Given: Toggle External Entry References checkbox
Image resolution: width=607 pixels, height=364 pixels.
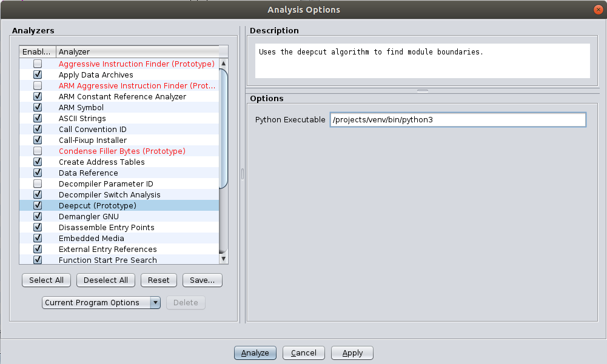Looking at the screenshot, I should click(x=38, y=249).
